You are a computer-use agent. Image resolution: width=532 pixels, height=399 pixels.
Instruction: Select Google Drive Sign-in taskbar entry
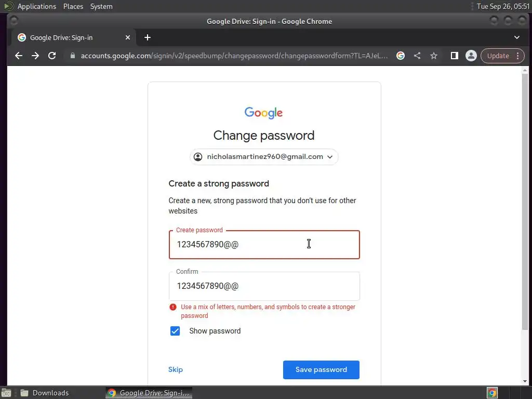click(x=149, y=393)
